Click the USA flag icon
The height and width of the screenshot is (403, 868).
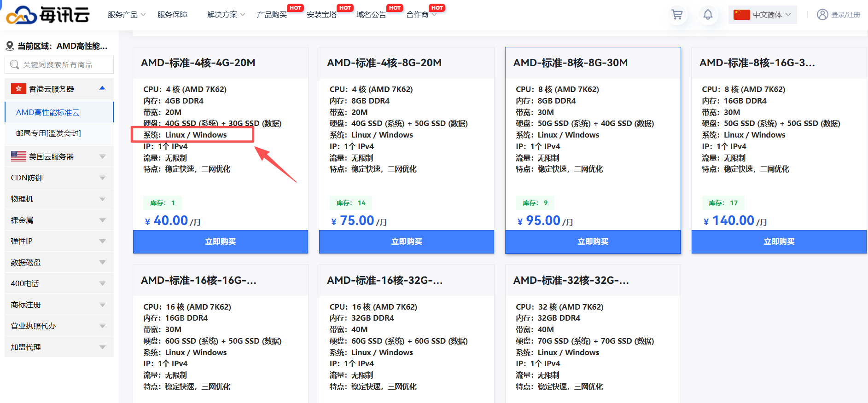[18, 156]
